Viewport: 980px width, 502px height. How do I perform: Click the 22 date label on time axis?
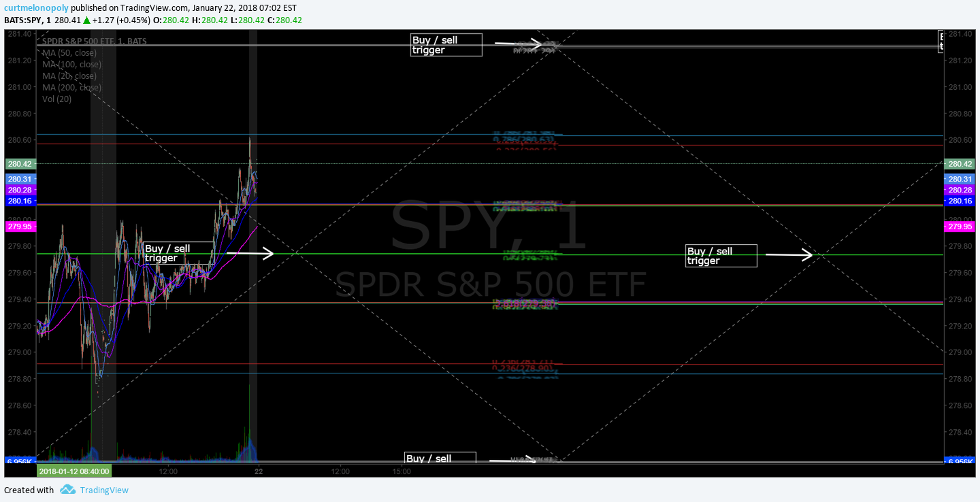point(259,471)
